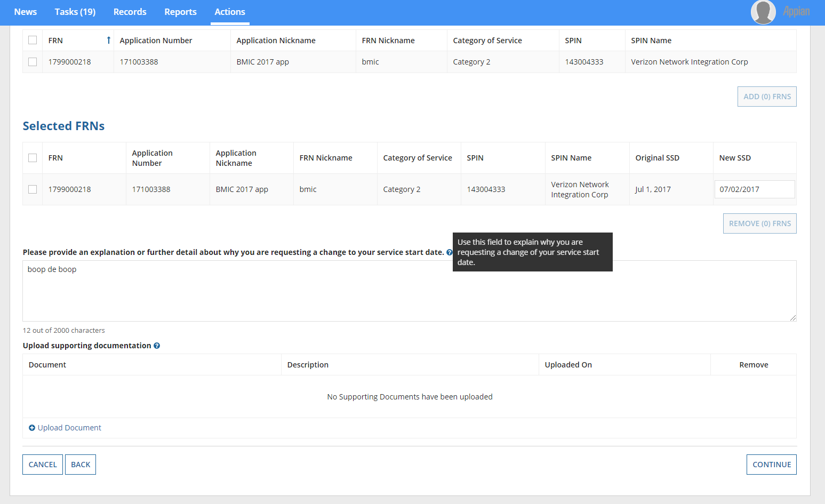Click the Appian logo in header
Screen dimensions: 825x504
click(796, 12)
